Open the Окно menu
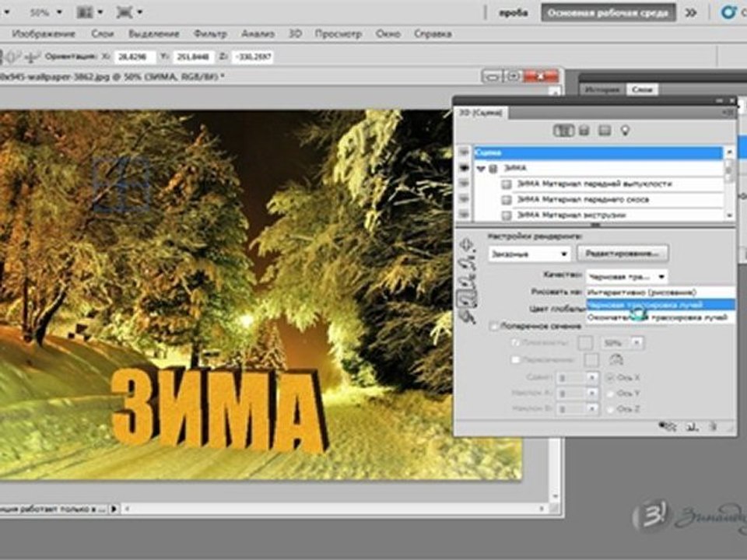The height and width of the screenshot is (560, 747). [x=388, y=33]
